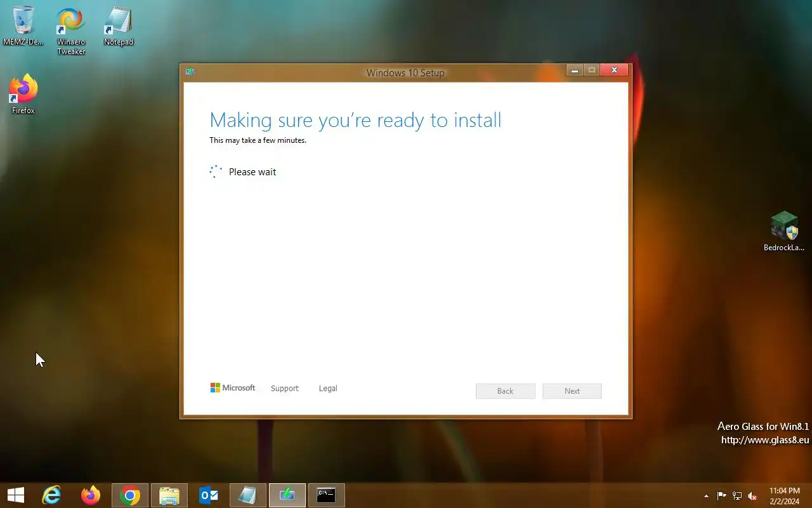Open File Explorer from the taskbar
Screen dimensions: 812x508
click(169, 495)
